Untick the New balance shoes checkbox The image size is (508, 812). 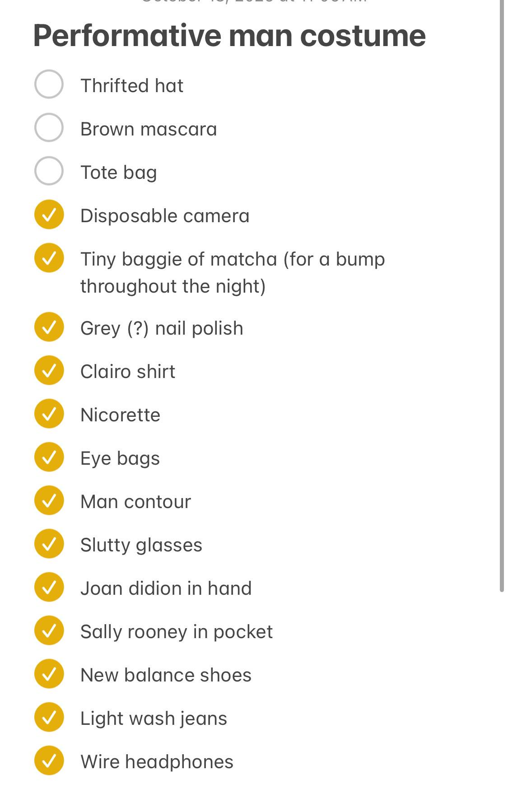(x=49, y=674)
